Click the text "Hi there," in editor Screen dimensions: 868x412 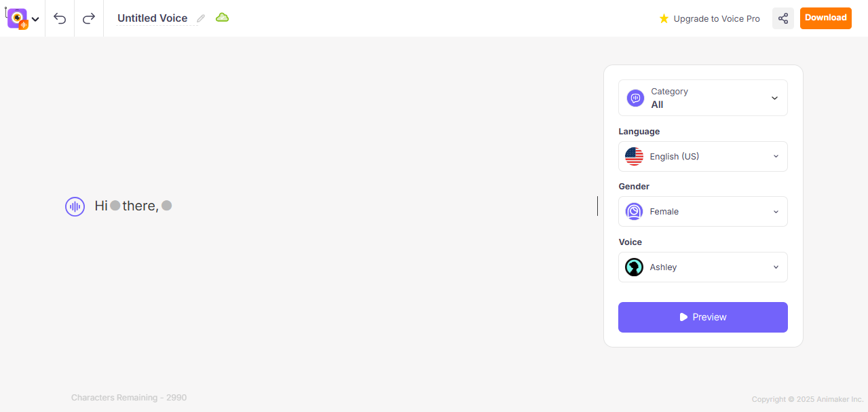pos(140,206)
